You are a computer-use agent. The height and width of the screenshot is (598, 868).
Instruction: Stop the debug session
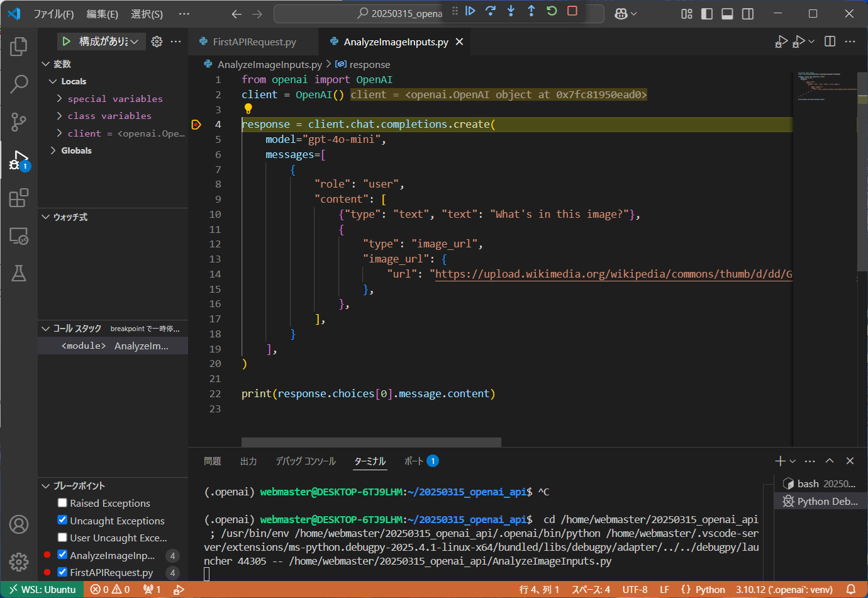point(572,11)
